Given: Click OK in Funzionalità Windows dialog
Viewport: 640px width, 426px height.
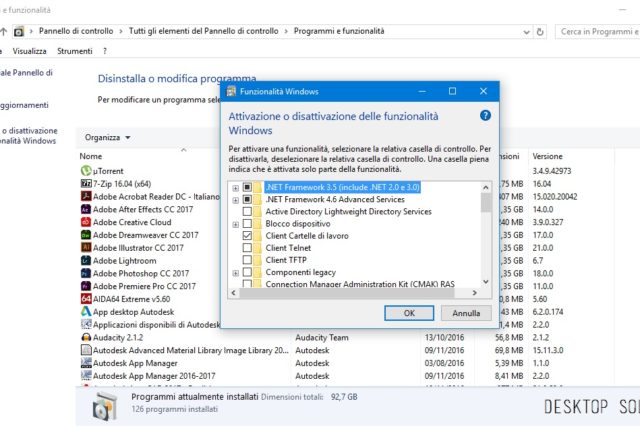Looking at the screenshot, I should (409, 313).
